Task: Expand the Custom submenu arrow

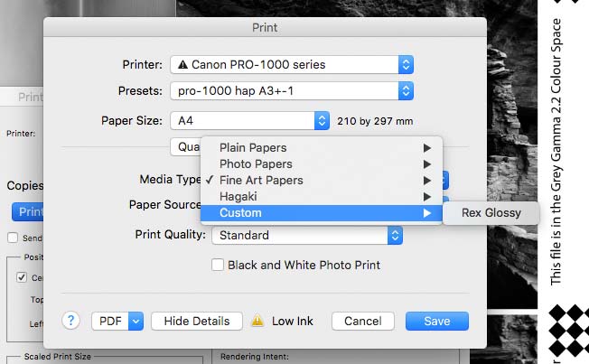Action: (x=427, y=213)
